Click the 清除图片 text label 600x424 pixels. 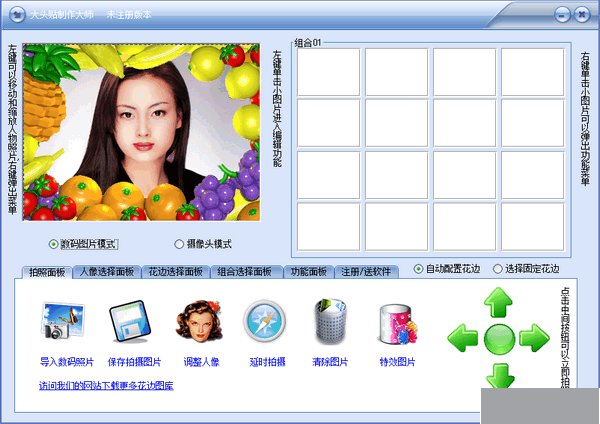(330, 362)
